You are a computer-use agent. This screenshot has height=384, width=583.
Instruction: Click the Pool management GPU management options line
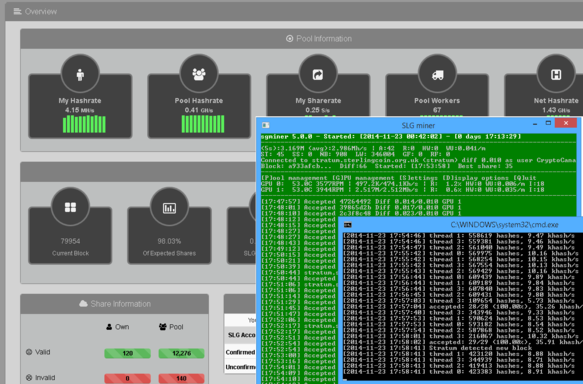pos(399,178)
